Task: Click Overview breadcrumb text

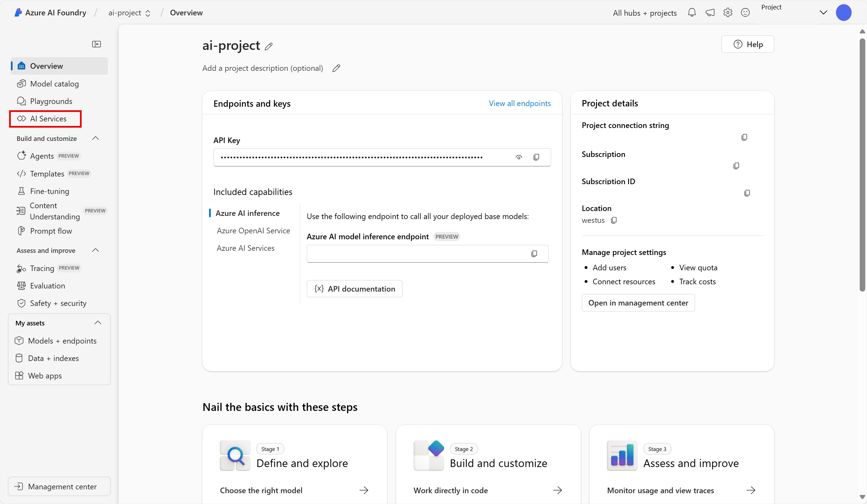Action: click(186, 13)
